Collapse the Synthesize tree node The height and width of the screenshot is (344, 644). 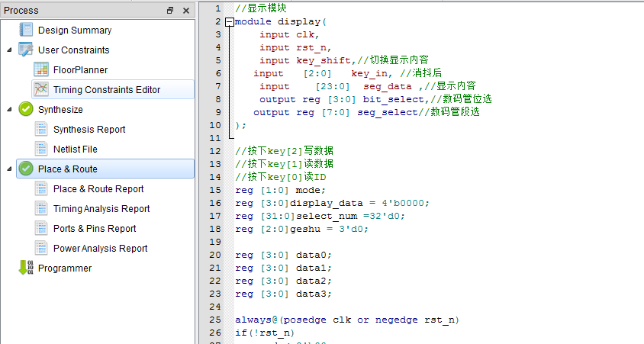coord(9,110)
